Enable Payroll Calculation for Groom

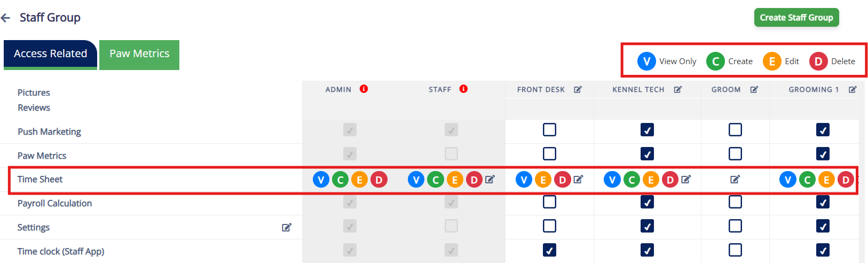pos(735,202)
